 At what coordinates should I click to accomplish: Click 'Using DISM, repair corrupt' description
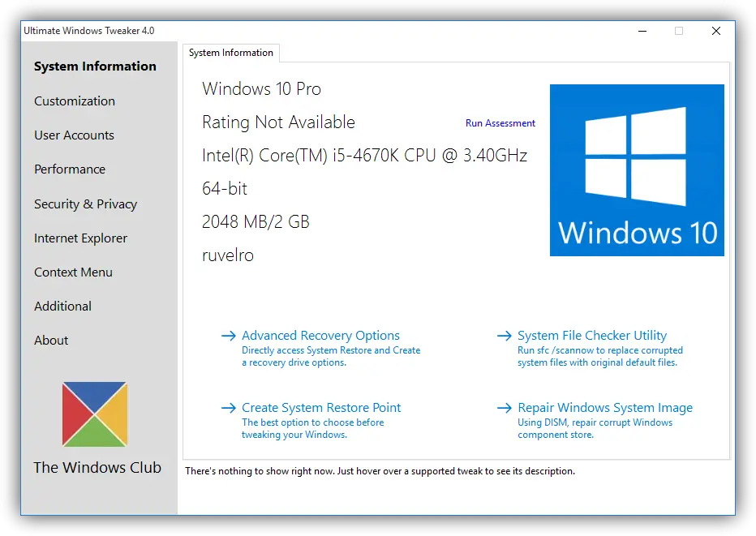click(x=595, y=428)
